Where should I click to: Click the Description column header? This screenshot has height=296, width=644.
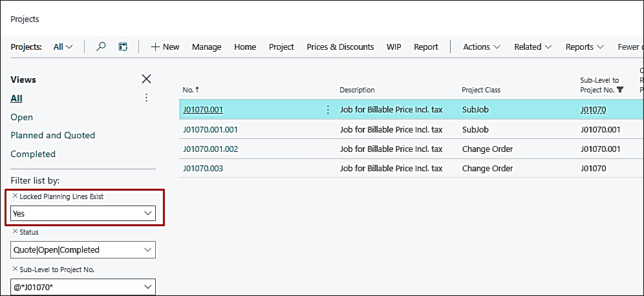[357, 90]
